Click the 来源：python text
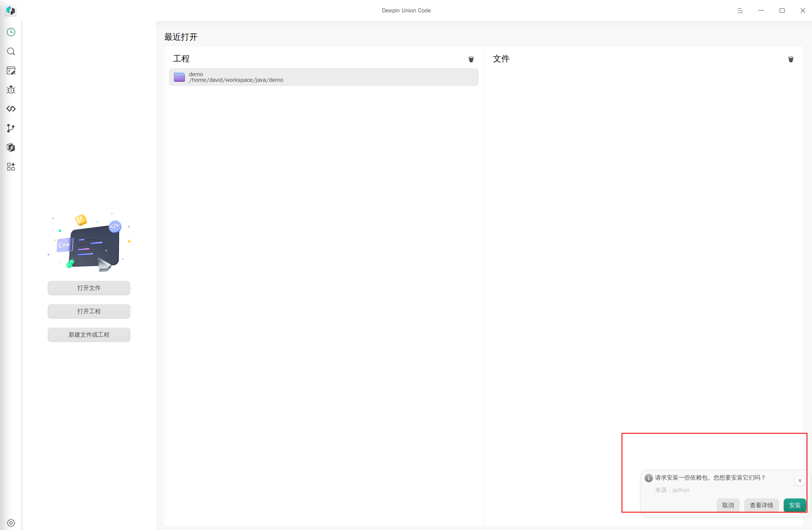 672,490
